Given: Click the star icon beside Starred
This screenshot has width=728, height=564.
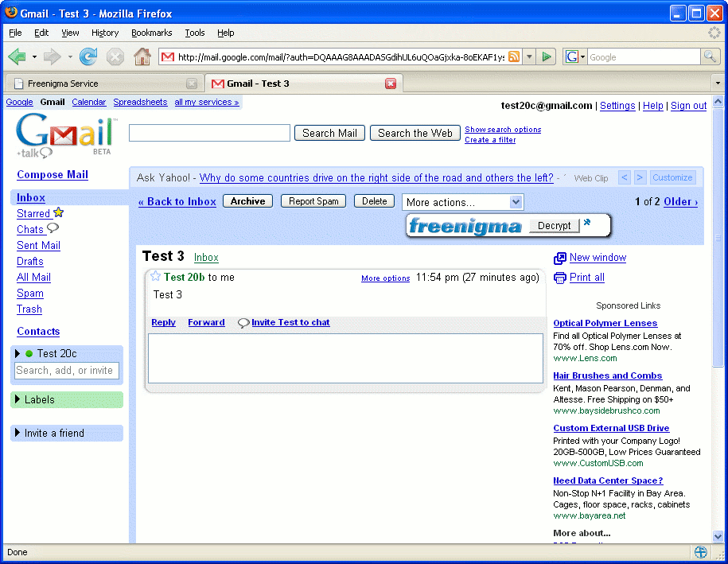Looking at the screenshot, I should tap(59, 212).
